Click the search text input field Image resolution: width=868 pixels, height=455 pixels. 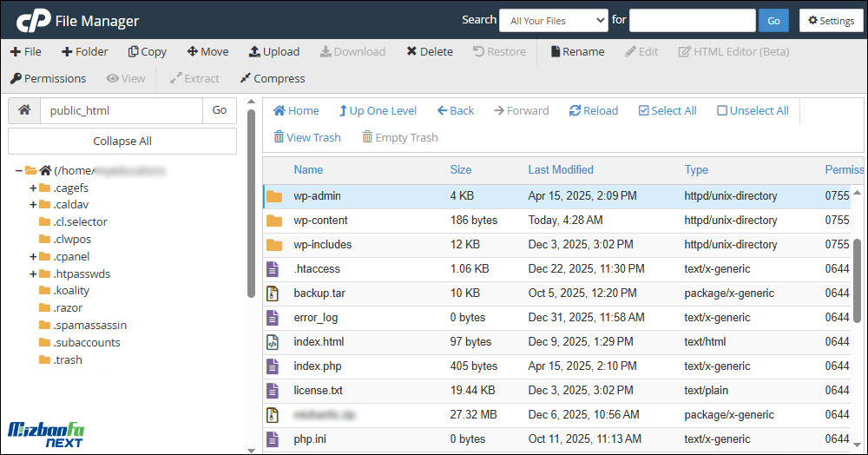pyautogui.click(x=692, y=20)
